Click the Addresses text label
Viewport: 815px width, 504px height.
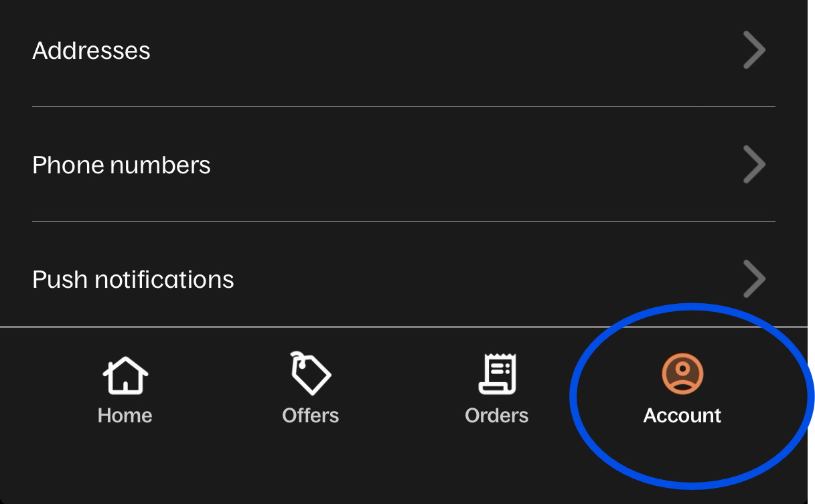92,51
